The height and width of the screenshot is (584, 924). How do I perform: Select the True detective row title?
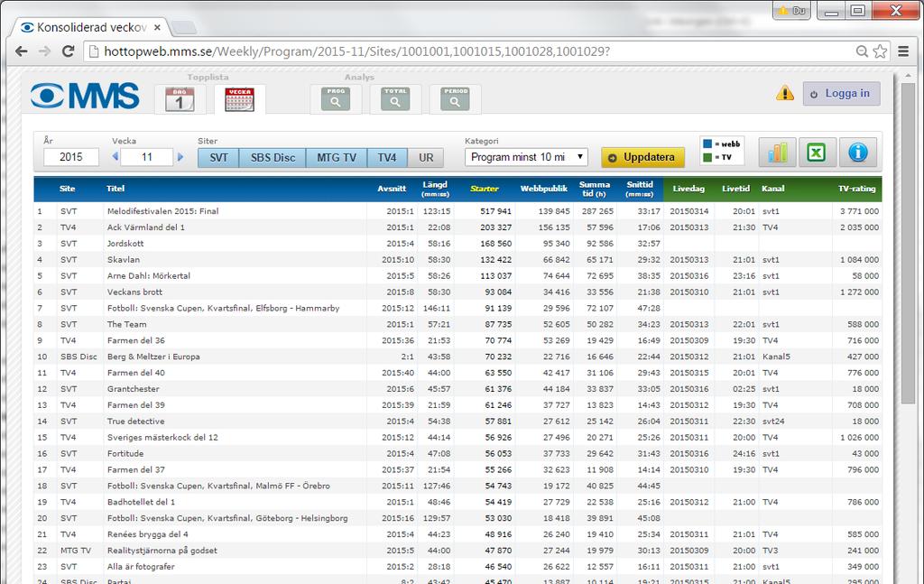pyautogui.click(x=136, y=422)
